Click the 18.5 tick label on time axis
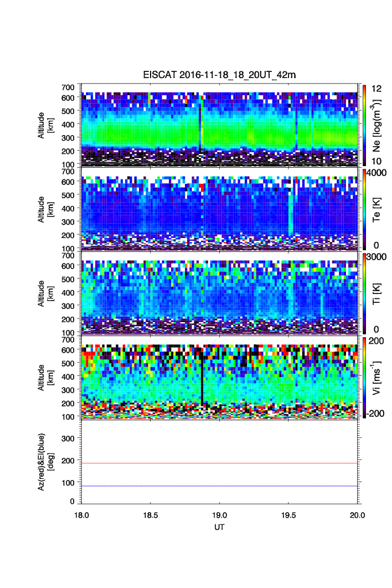 tap(151, 515)
